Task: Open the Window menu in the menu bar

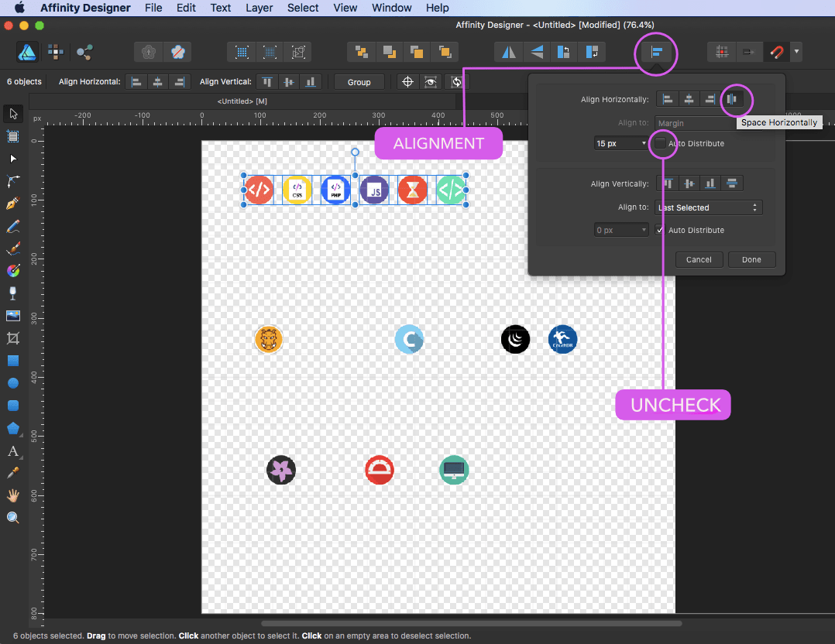Action: 391,8
